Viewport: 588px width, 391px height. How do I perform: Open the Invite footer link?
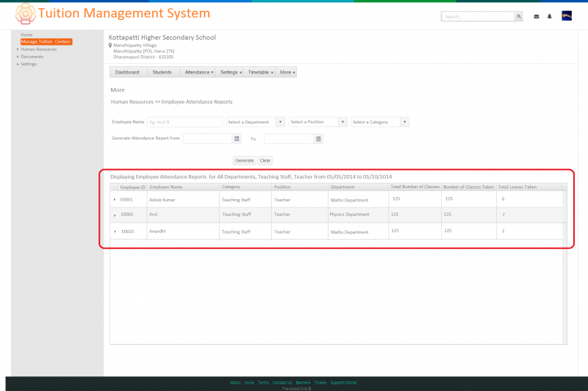pyautogui.click(x=249, y=382)
